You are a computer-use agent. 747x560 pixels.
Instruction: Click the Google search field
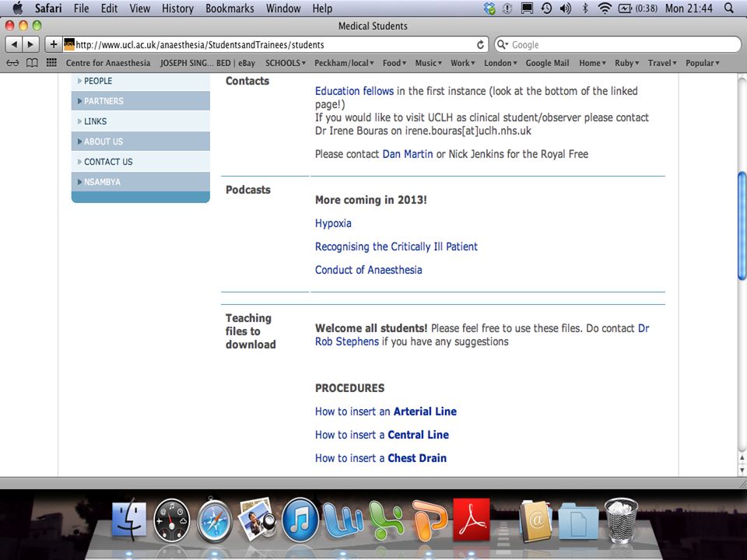coord(617,44)
